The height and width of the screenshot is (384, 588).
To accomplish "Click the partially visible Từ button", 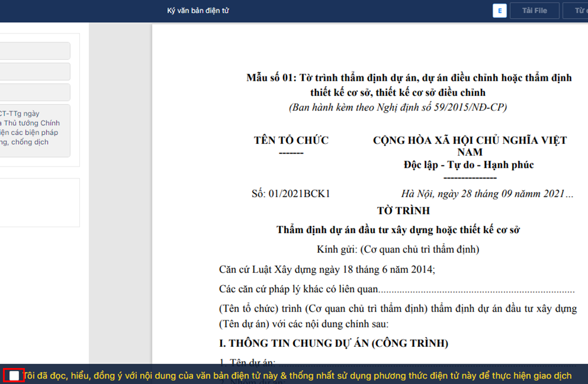I will tap(576, 11).
